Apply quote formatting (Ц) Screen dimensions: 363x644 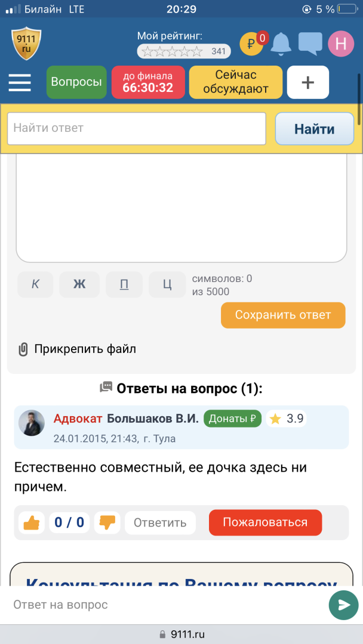point(167,284)
